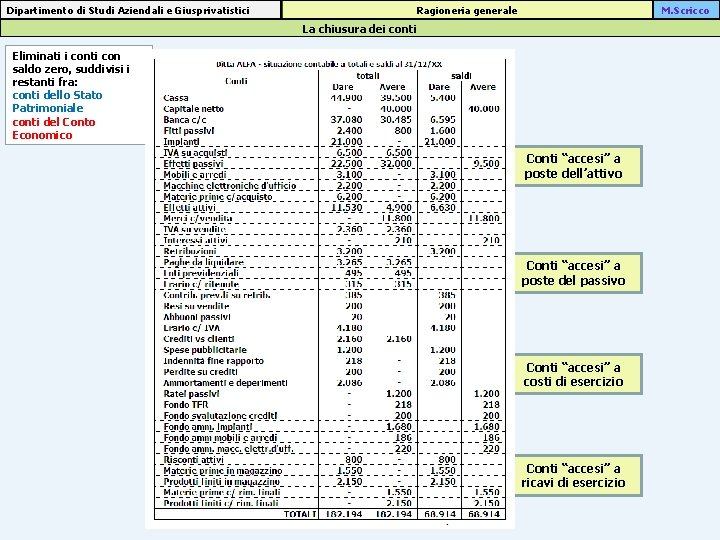
Task: Select the "Abbuoni passivi" row label
Action: point(197,317)
